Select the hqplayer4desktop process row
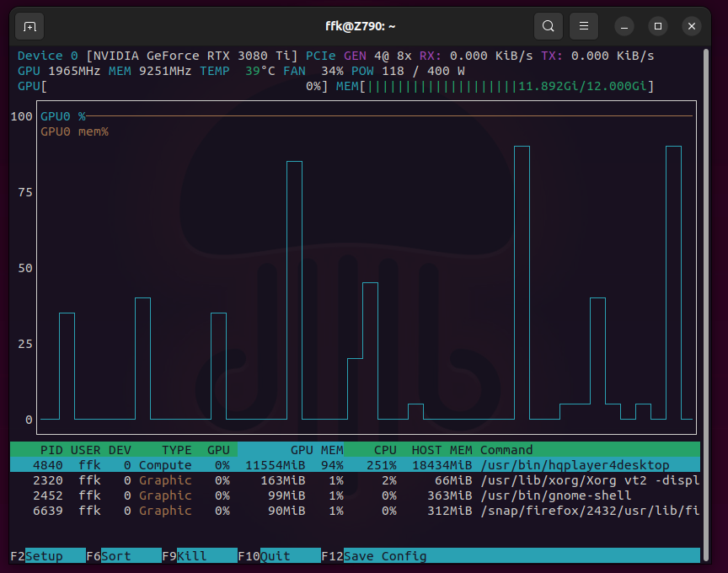The height and width of the screenshot is (573, 728). [x=354, y=465]
